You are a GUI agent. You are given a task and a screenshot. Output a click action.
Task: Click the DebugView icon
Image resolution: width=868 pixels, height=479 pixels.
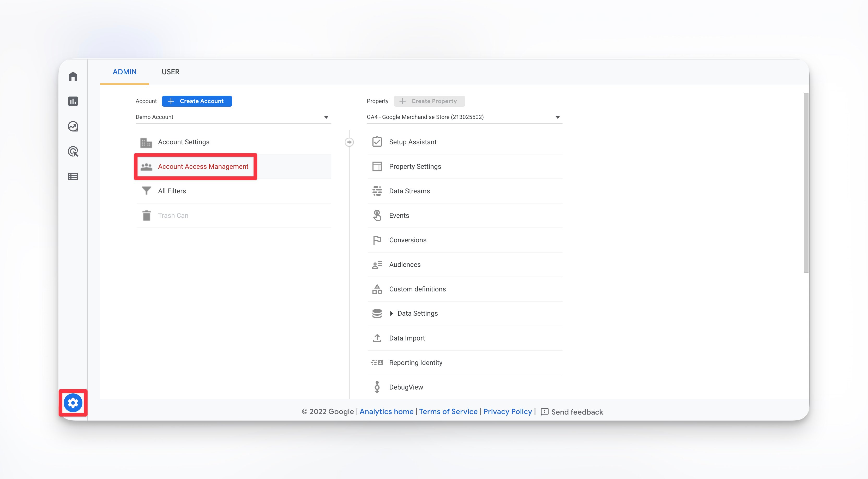pos(377,387)
